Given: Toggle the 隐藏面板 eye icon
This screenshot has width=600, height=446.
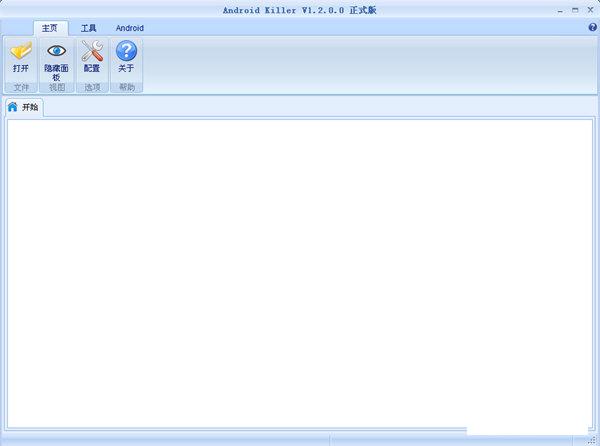Looking at the screenshot, I should click(x=56, y=51).
